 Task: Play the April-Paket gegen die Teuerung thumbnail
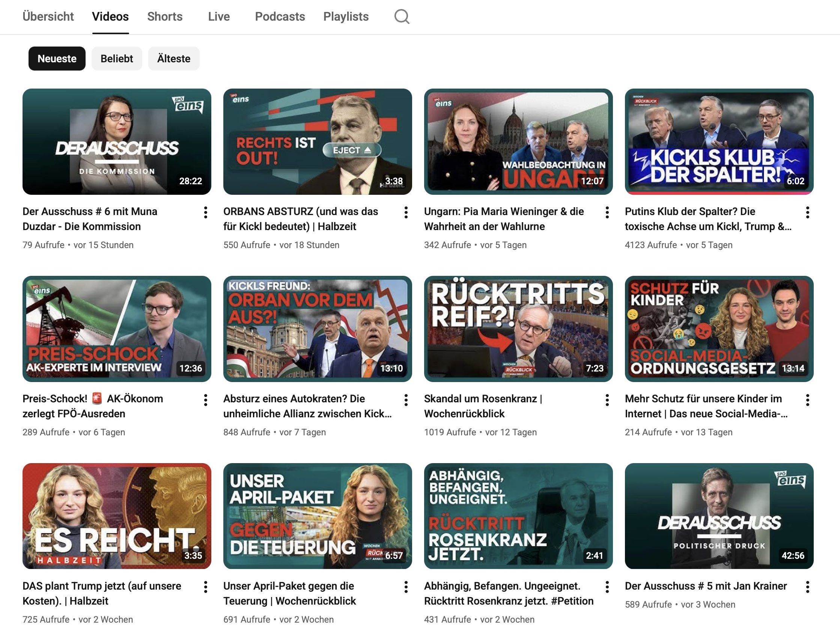318,516
